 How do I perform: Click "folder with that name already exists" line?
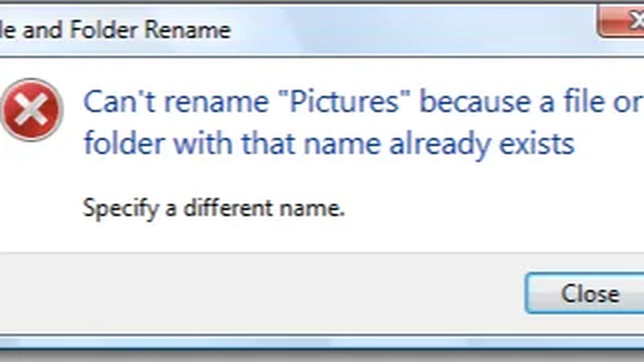point(329,144)
